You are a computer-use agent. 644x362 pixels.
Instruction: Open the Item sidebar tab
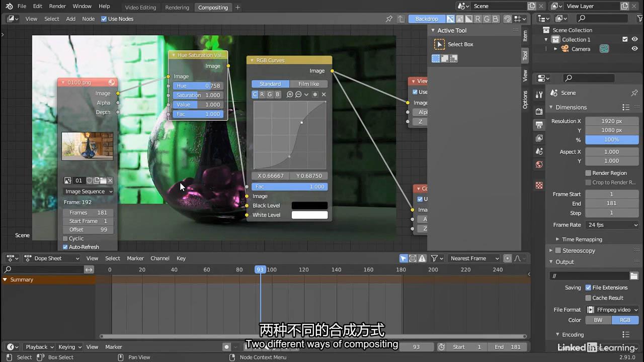pos(525,36)
